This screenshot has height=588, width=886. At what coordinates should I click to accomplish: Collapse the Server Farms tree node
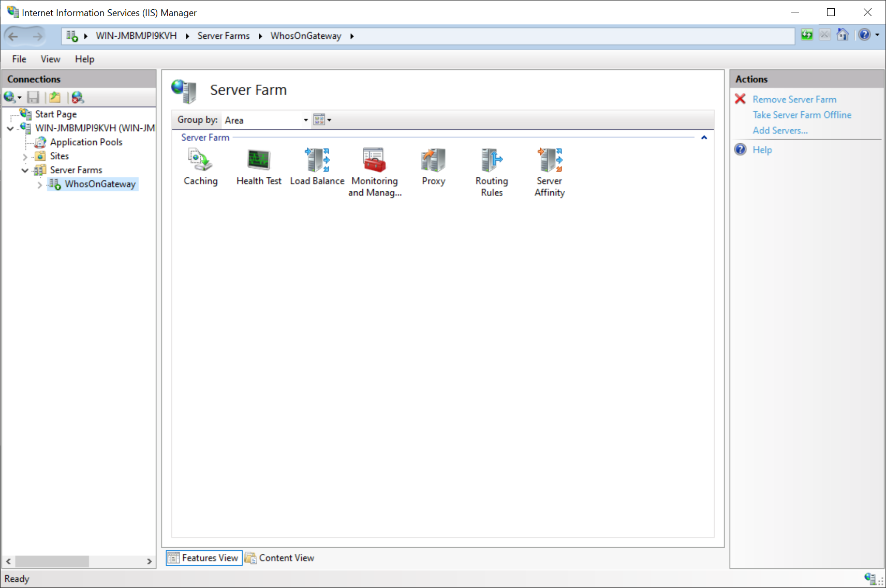[x=25, y=170]
